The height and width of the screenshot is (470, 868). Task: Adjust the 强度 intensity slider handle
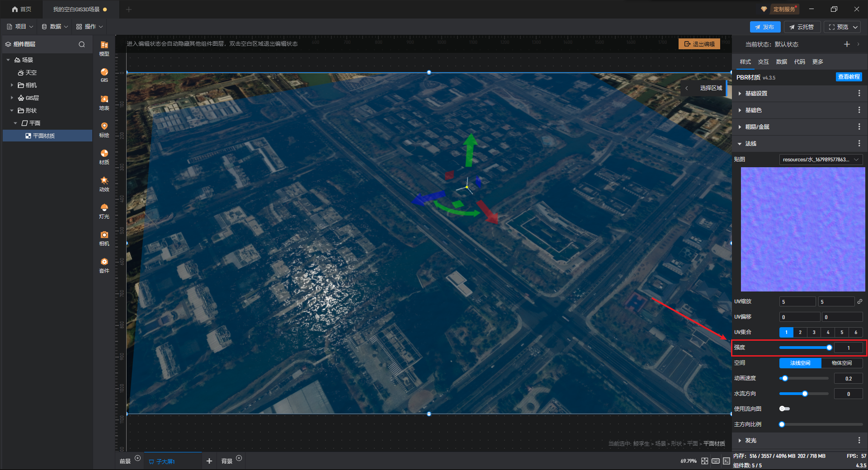(x=829, y=348)
